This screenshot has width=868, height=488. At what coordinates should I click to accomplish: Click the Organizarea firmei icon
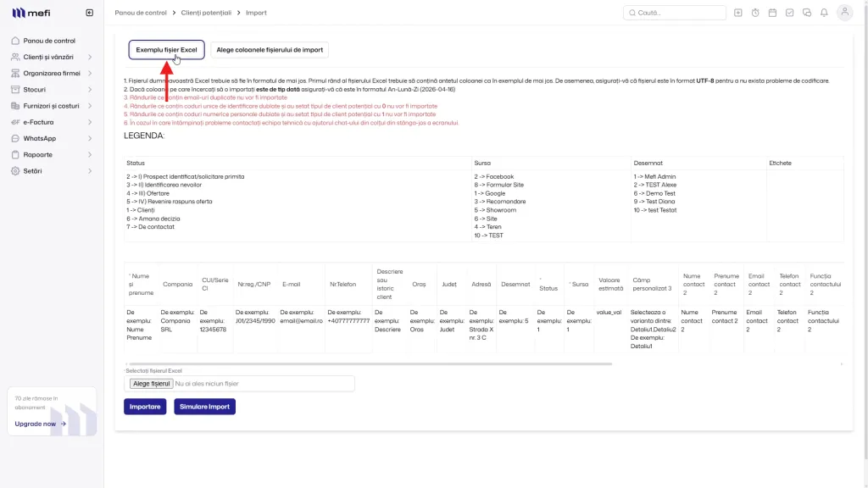15,73
